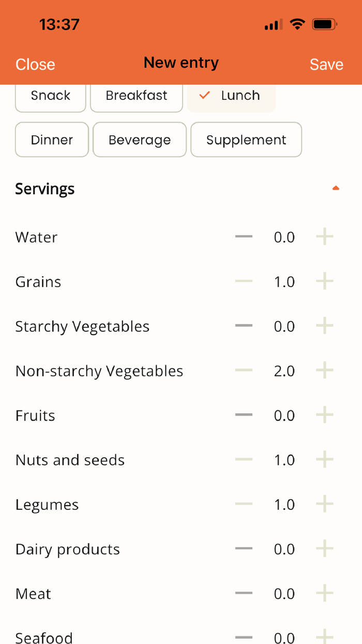The width and height of the screenshot is (362, 644).
Task: Increase Meat servings with the plus icon
Action: click(x=325, y=593)
